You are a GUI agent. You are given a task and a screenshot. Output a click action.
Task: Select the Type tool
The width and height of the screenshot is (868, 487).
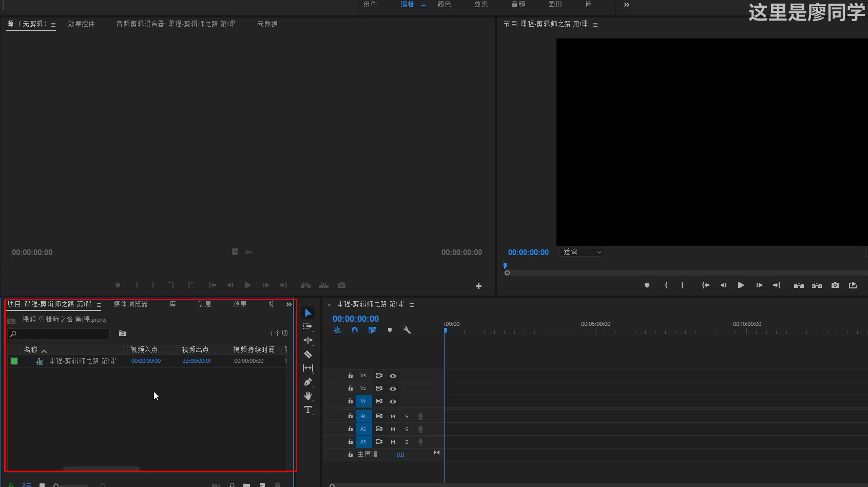click(x=308, y=410)
